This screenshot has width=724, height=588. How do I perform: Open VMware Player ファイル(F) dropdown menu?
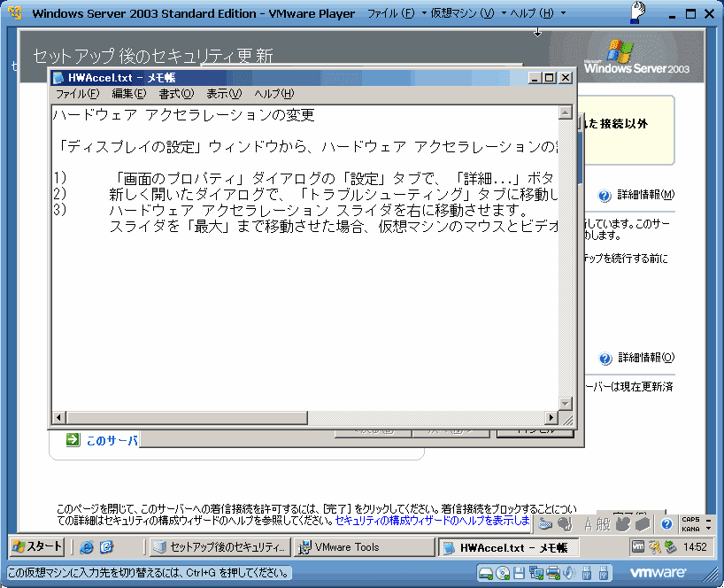pos(397,13)
